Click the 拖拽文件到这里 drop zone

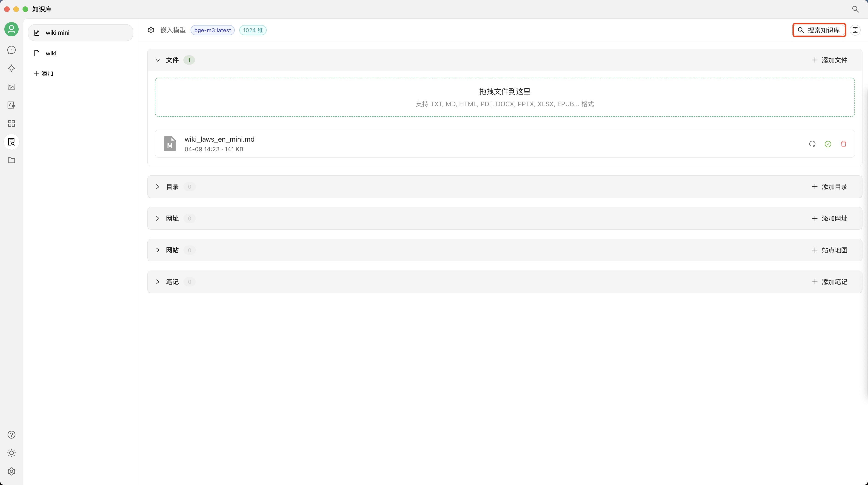tap(505, 97)
